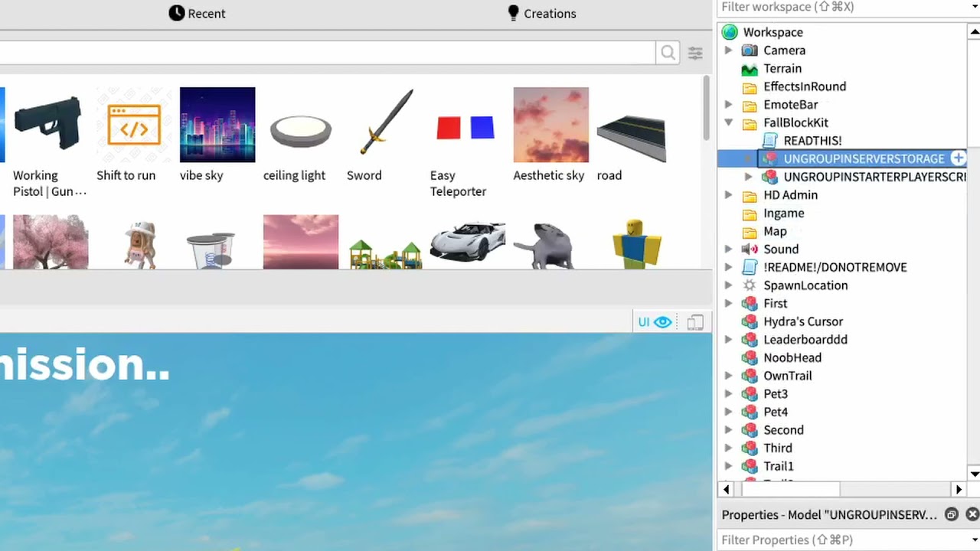Select the Workspace globe icon
Viewport: 980px width, 551px height.
pos(730,32)
